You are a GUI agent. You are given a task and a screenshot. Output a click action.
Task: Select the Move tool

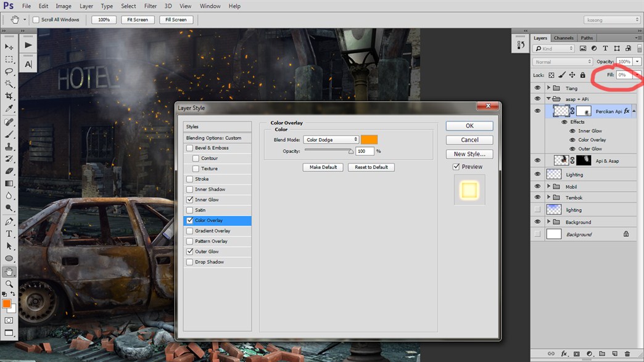[9, 47]
